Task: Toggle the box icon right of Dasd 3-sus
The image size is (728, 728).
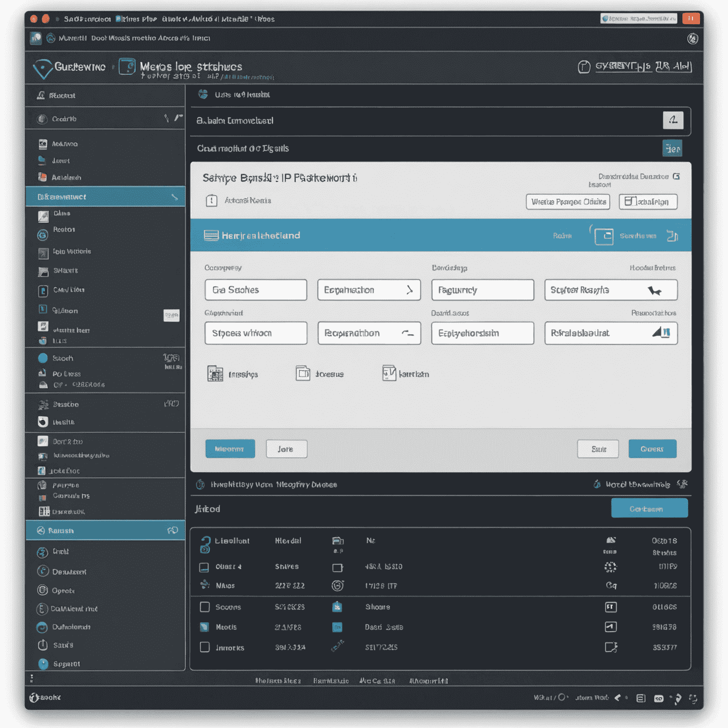Action: tap(610, 627)
